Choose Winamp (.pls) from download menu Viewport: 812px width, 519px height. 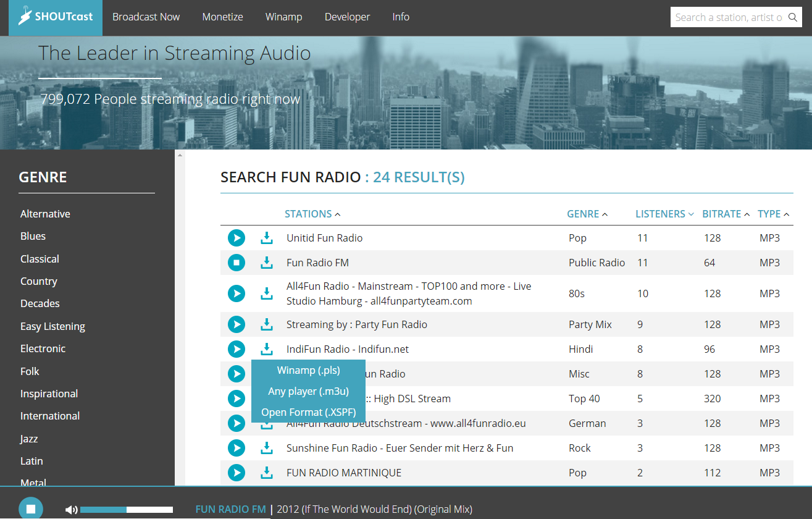click(308, 371)
